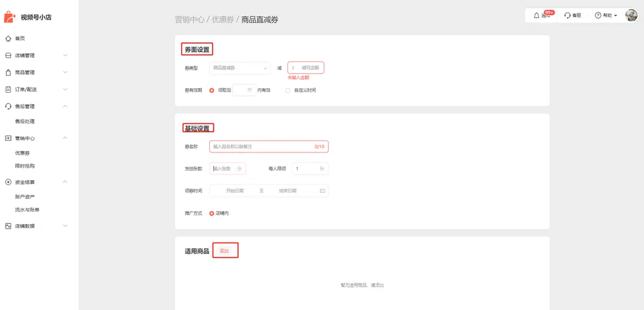Click the 视频号小店 shopping bag logo
Image resolution: width=644 pixels, height=310 pixels.
10,17
